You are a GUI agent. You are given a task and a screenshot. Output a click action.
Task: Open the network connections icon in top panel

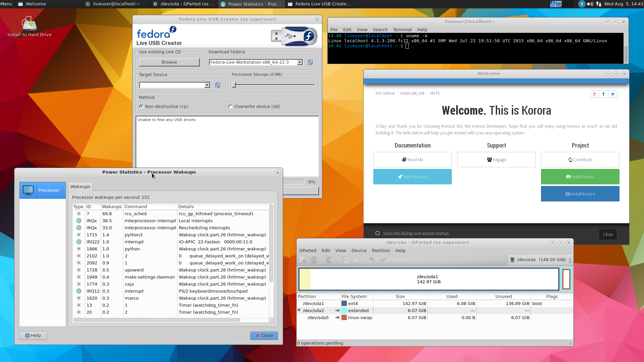(599, 4)
